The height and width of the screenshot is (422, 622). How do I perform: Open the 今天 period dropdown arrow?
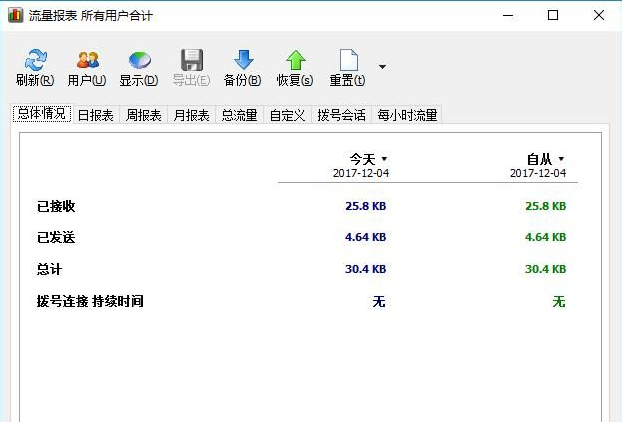coord(384,159)
